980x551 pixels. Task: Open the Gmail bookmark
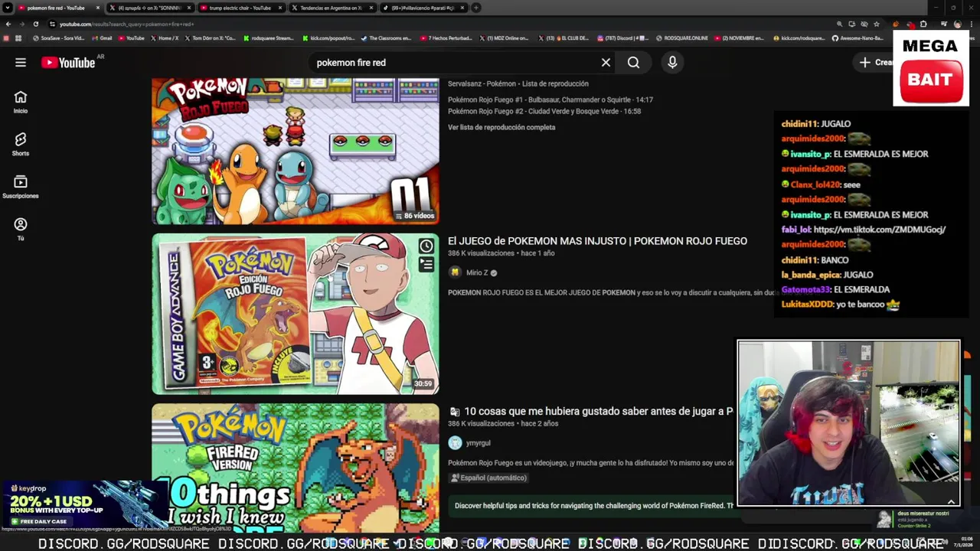(x=102, y=38)
